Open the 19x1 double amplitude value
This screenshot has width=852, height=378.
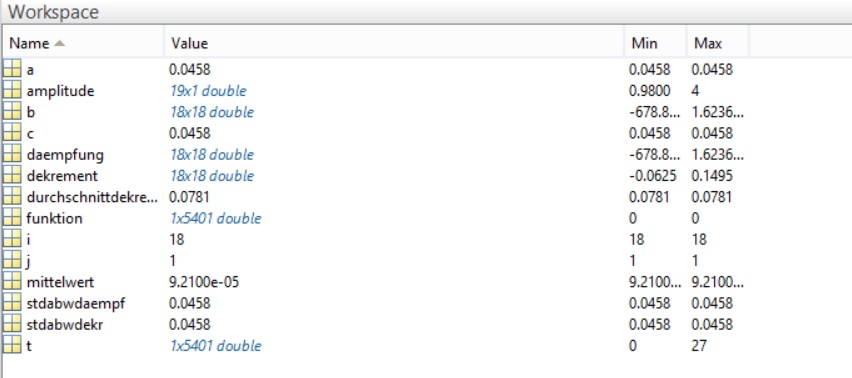coord(208,91)
